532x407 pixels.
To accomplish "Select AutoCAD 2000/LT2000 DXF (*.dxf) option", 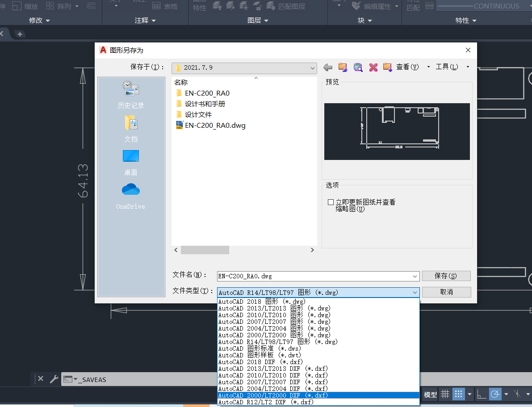I will click(318, 395).
